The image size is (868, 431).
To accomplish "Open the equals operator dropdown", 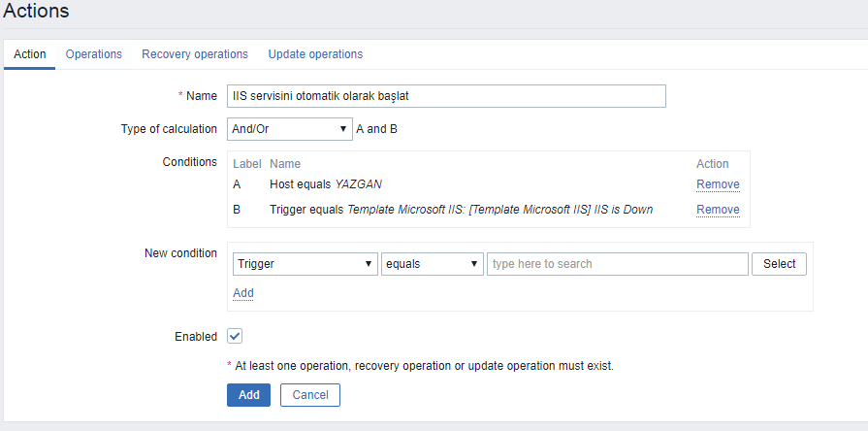I will pyautogui.click(x=433, y=264).
